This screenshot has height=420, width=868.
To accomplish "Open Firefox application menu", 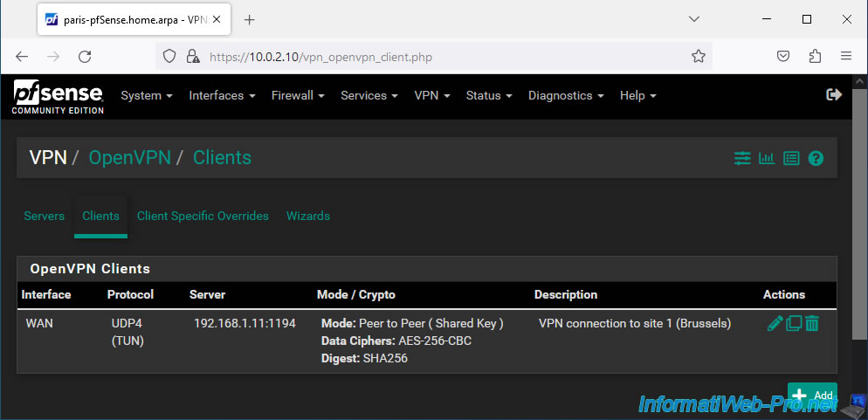I will (x=846, y=57).
